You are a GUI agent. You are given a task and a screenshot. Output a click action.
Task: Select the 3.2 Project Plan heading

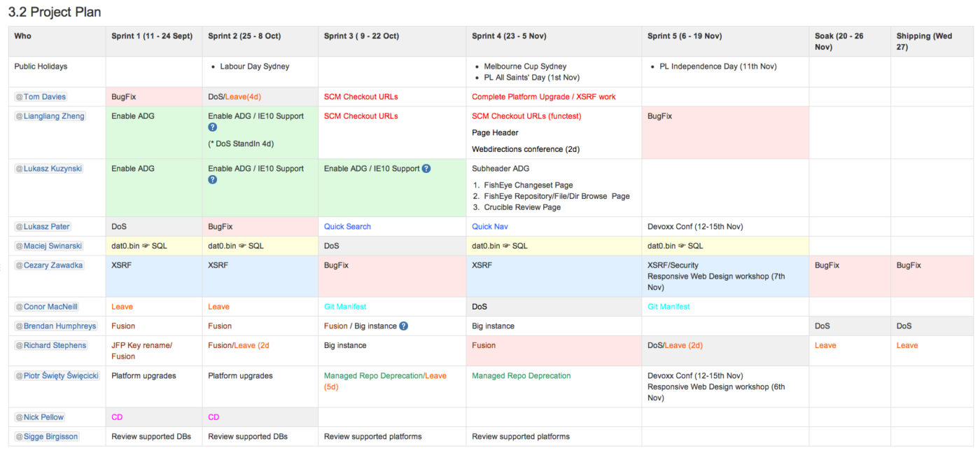click(x=55, y=12)
